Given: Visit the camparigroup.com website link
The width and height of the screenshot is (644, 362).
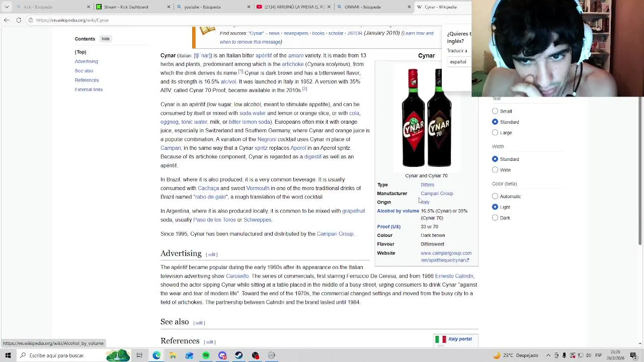Looking at the screenshot, I should pos(445,256).
